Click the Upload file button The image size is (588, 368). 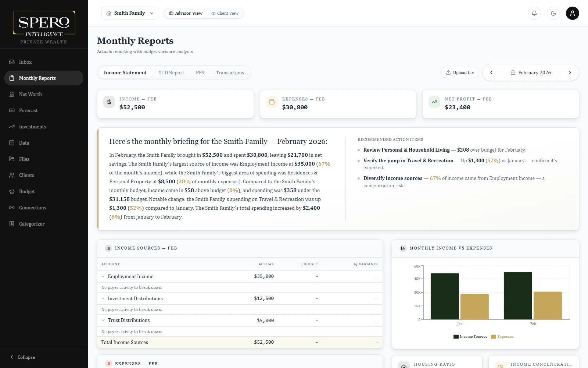pyautogui.click(x=460, y=72)
